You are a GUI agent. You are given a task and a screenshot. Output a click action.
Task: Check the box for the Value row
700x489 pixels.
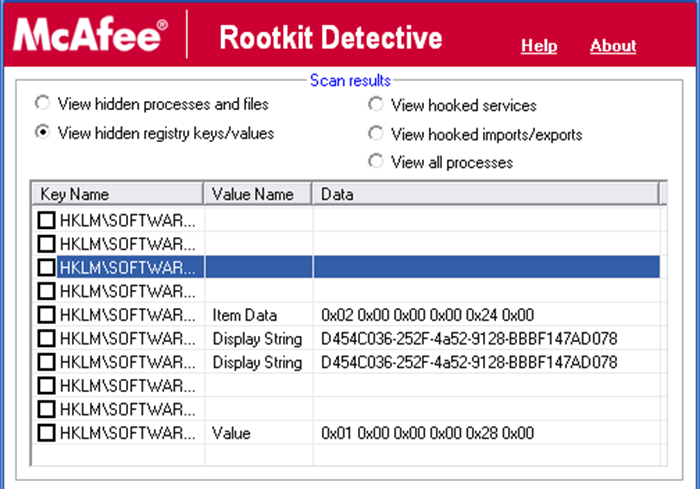46,433
